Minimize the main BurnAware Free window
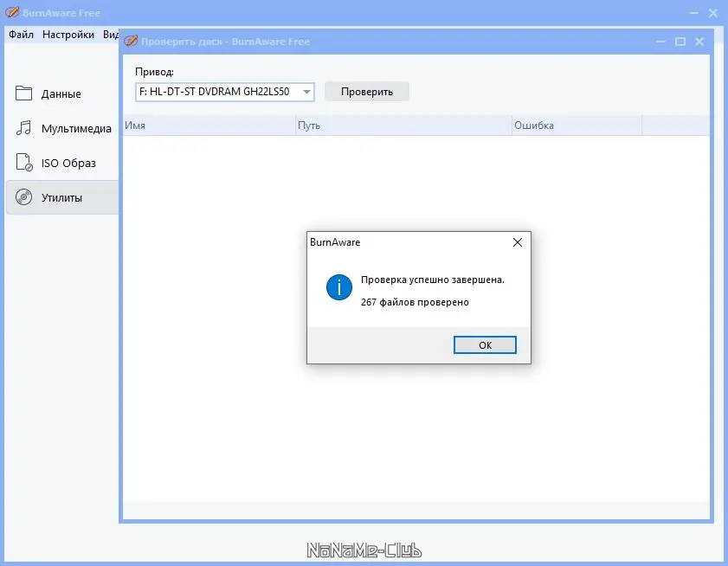This screenshot has width=728, height=566. coord(693,13)
